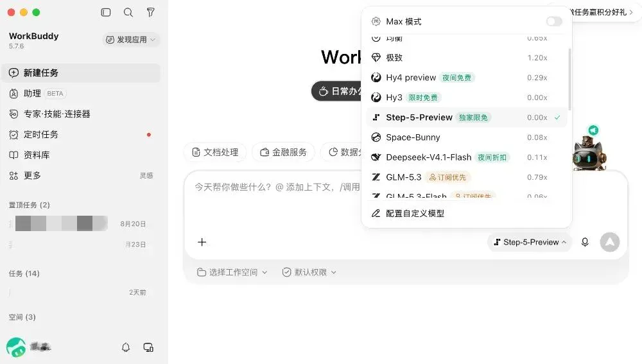Click the Deepseek whale icon
The height and width of the screenshot is (364, 642).
(x=376, y=157)
